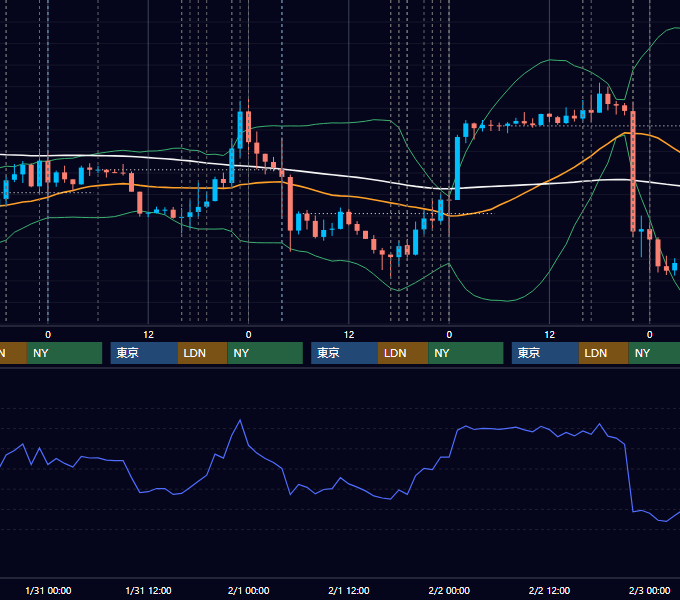This screenshot has height=600, width=680.
Task: Click hour tick 12 above 2/1 東京 session
Action: point(349,335)
